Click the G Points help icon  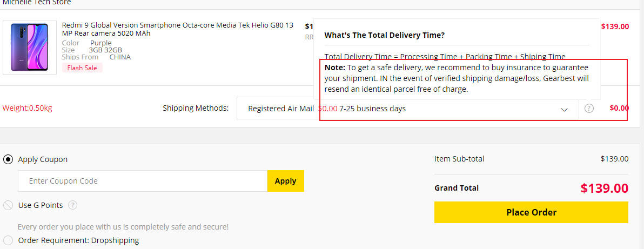73,205
